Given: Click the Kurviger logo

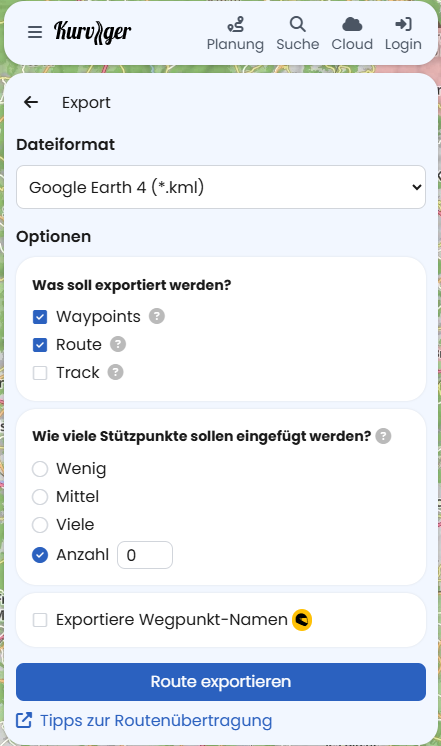Looking at the screenshot, I should pos(92,32).
